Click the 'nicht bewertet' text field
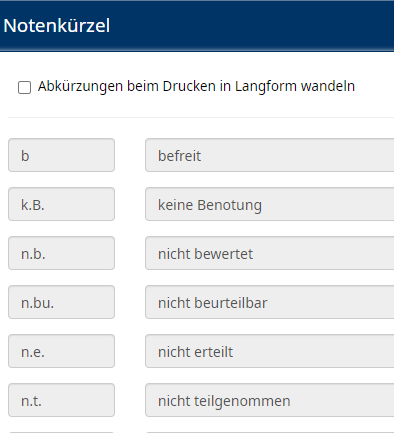Image resolution: width=394 pixels, height=433 pixels. (x=269, y=253)
